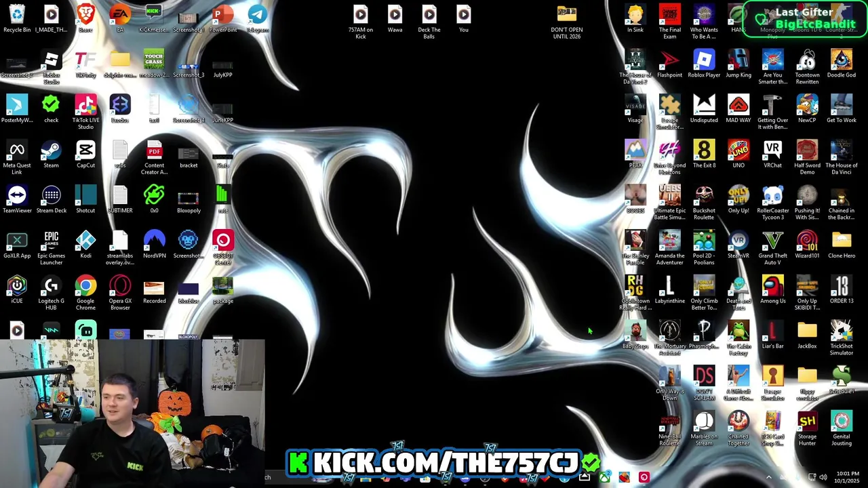Open the Recycle Bin desktop icon
The height and width of the screenshot is (488, 868).
click(17, 19)
